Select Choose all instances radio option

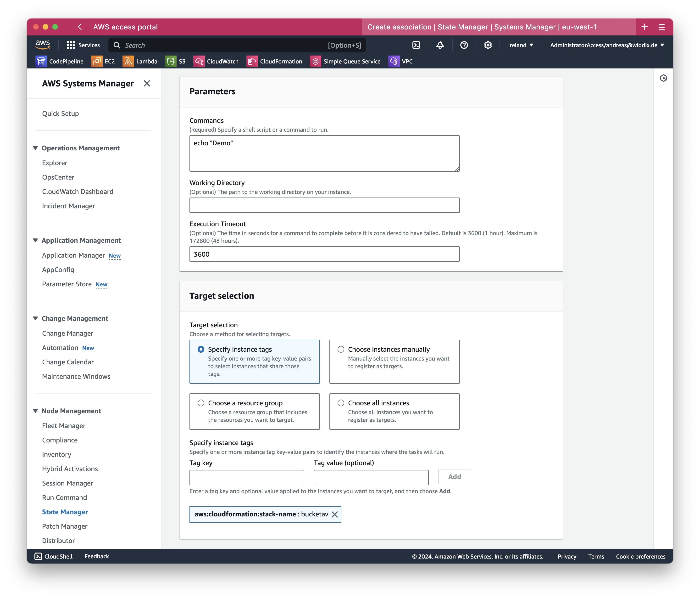(x=341, y=403)
